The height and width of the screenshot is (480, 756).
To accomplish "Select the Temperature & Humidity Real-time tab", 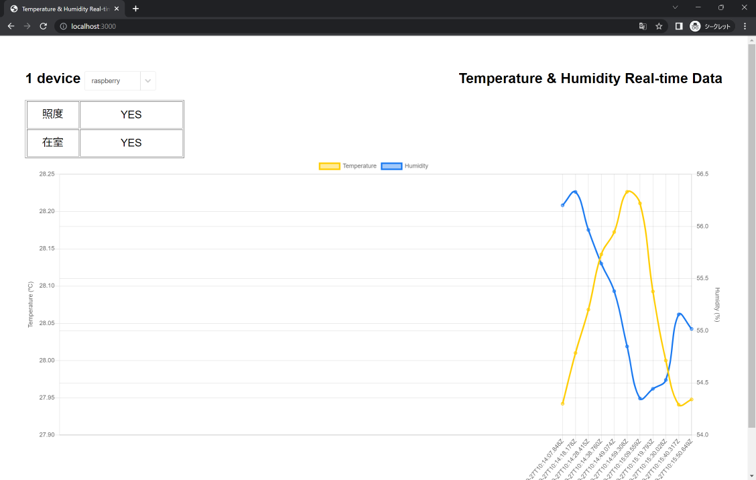I will coord(65,9).
